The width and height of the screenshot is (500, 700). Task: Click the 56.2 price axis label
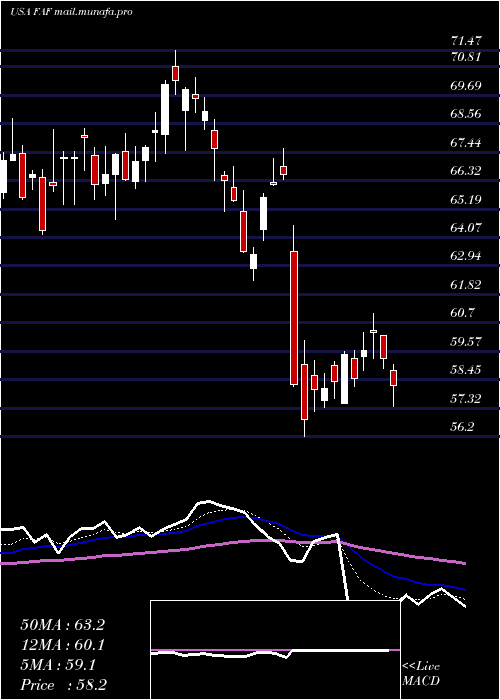pyautogui.click(x=463, y=427)
